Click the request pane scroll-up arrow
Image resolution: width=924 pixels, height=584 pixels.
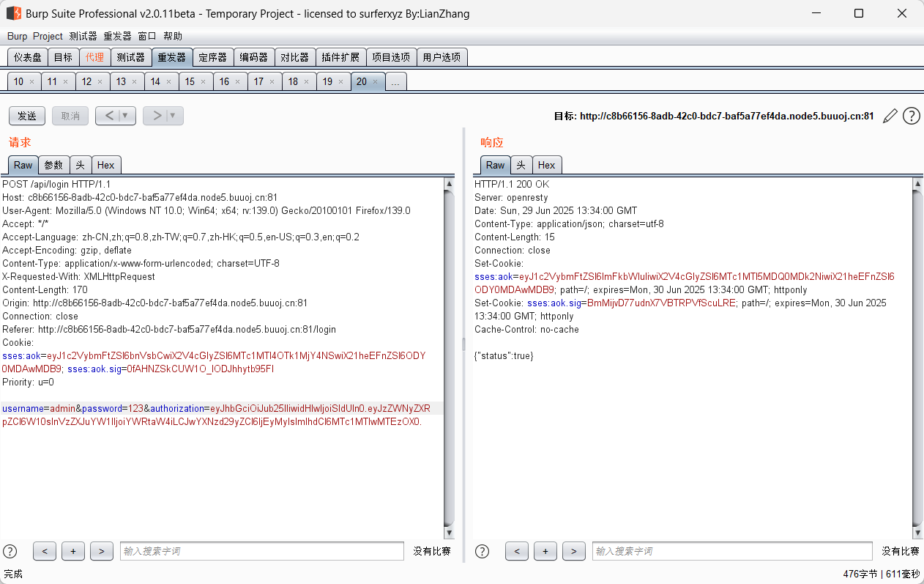[449, 184]
